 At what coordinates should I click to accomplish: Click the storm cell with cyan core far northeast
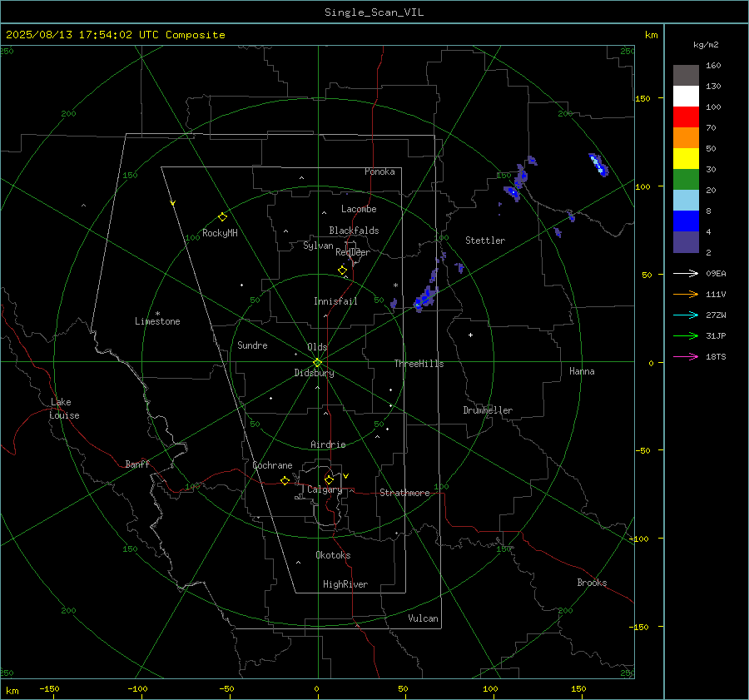coord(598,164)
